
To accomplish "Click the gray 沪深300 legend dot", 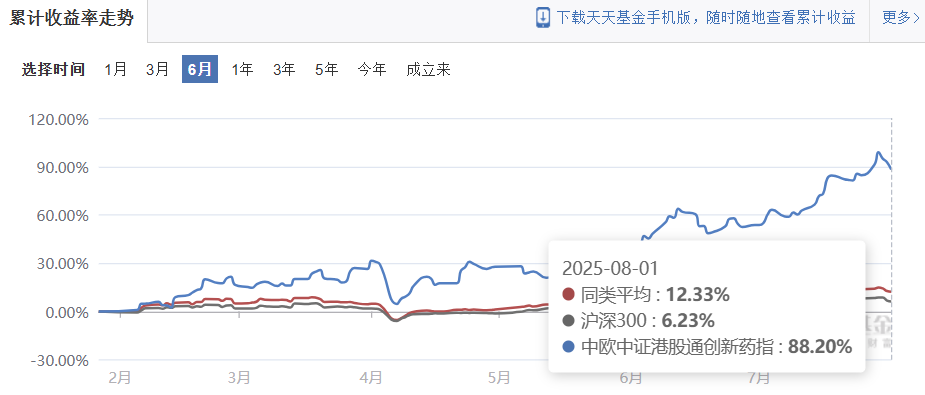I will tap(569, 321).
